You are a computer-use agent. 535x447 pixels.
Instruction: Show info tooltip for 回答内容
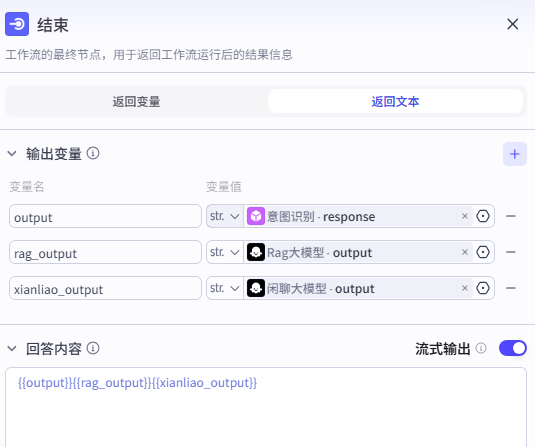[x=93, y=348]
